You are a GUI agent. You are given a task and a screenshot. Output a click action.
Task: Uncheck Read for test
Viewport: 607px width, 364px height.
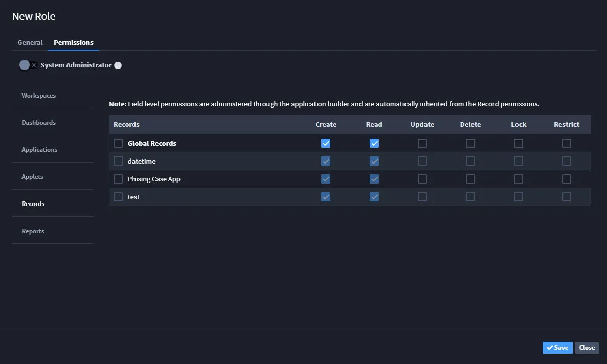click(x=374, y=197)
